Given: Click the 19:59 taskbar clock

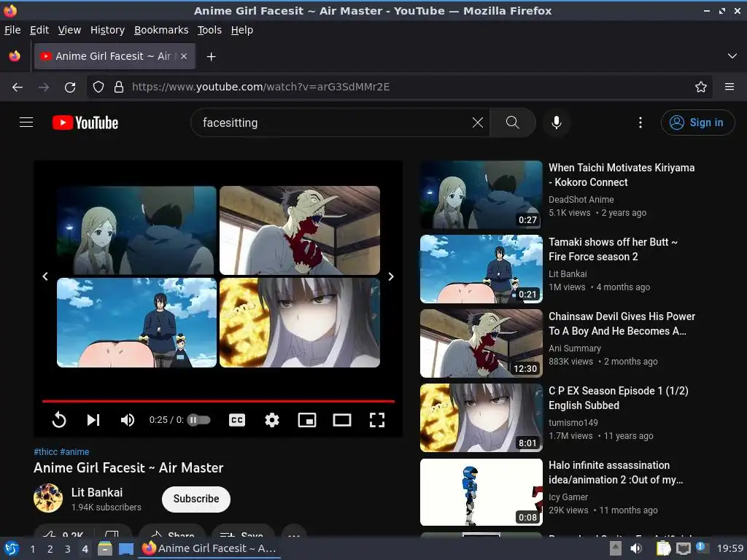Looking at the screenshot, I should (729, 548).
